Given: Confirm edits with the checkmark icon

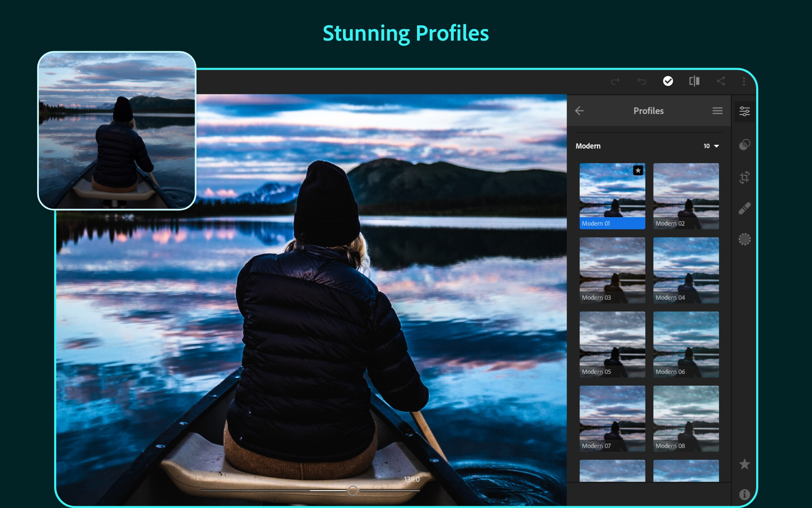Looking at the screenshot, I should pos(668,81).
